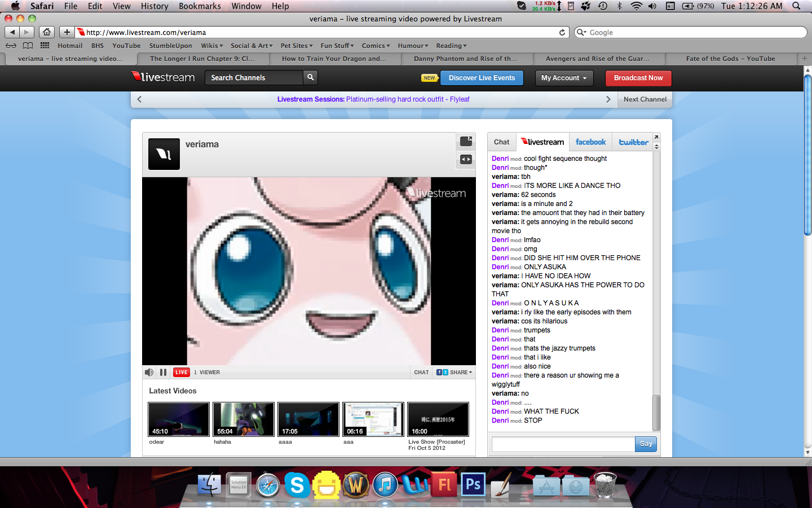
Task: Open Humour bookmarks dropdown
Action: pyautogui.click(x=413, y=46)
